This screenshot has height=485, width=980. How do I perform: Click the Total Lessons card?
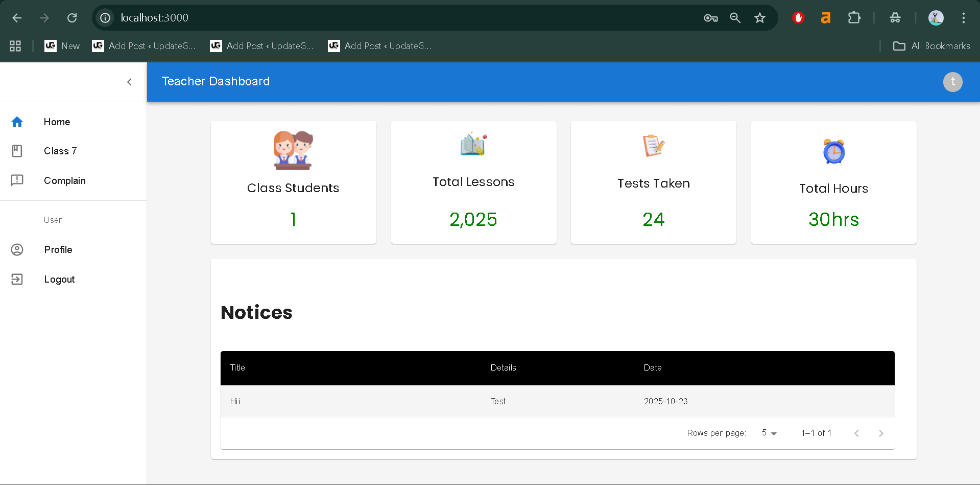click(473, 182)
